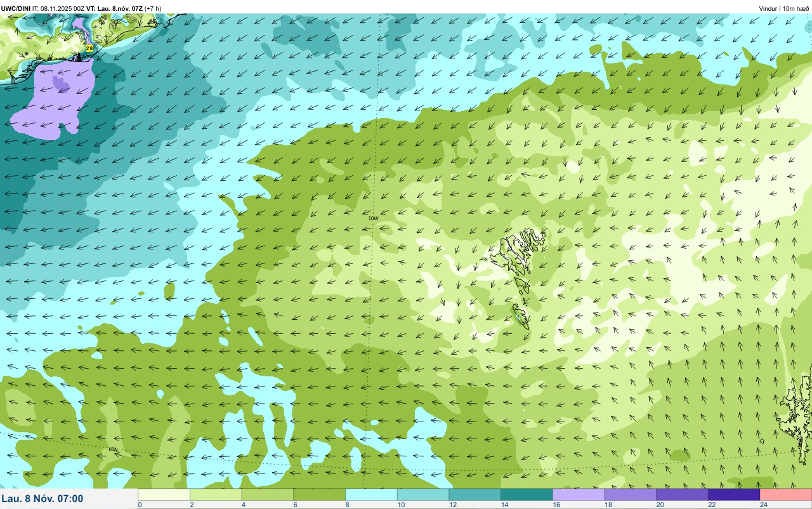Select the dark teal 14–16 legend swatch
Image resolution: width=812 pixels, height=509 pixels.
tap(527, 494)
